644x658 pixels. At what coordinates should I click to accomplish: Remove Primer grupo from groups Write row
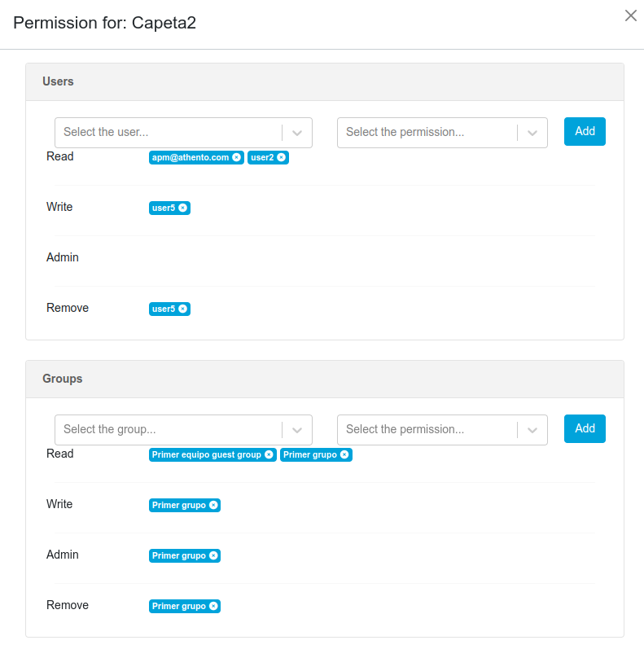(213, 506)
